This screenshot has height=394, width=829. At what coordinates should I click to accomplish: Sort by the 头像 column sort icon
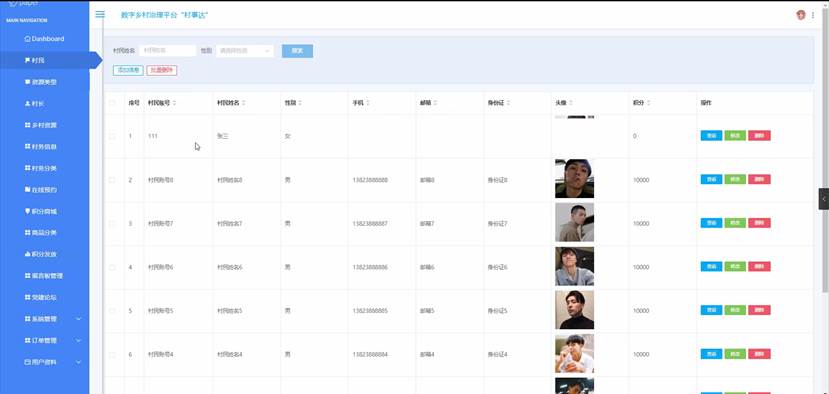570,103
